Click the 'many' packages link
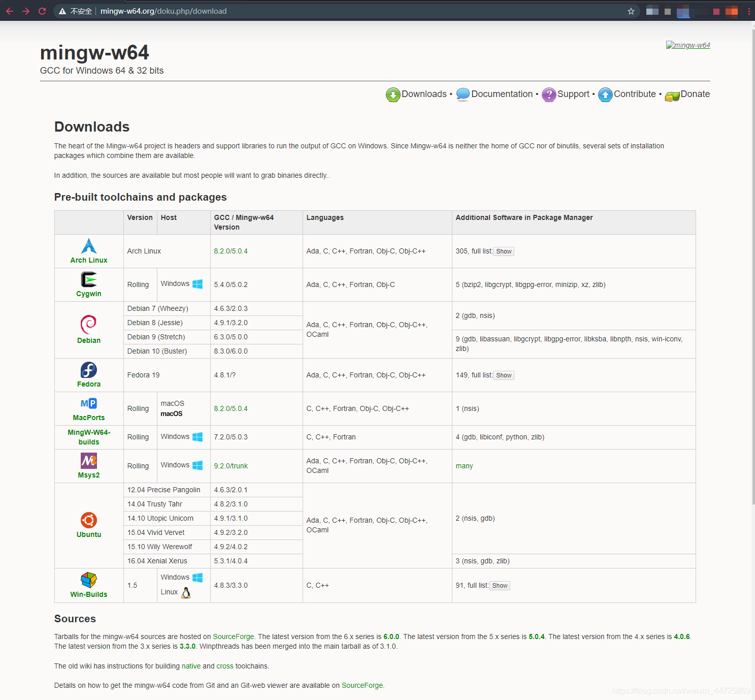The image size is (755, 700). (x=464, y=466)
